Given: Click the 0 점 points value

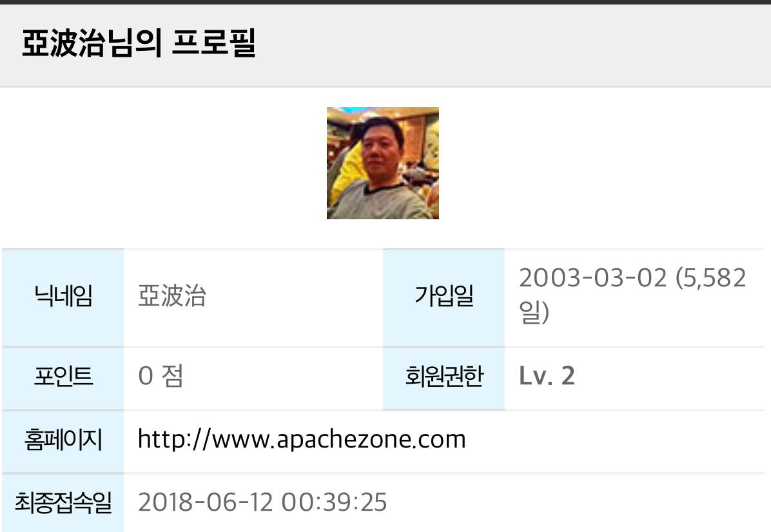Looking at the screenshot, I should click(161, 377).
